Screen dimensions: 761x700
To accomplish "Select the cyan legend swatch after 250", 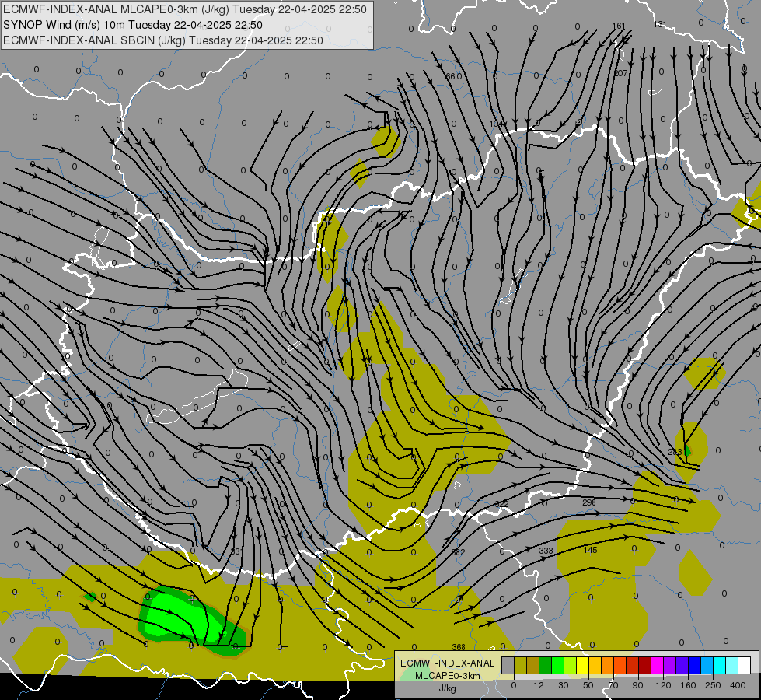I will pyautogui.click(x=721, y=665).
